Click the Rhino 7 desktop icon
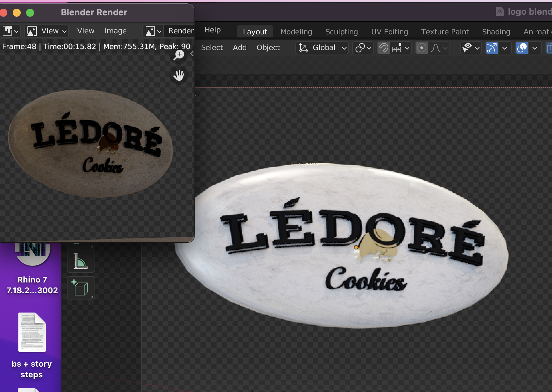552x392 pixels. click(x=32, y=269)
